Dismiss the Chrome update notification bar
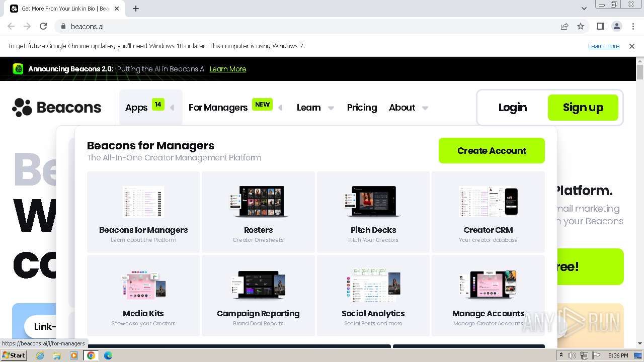 (x=632, y=46)
